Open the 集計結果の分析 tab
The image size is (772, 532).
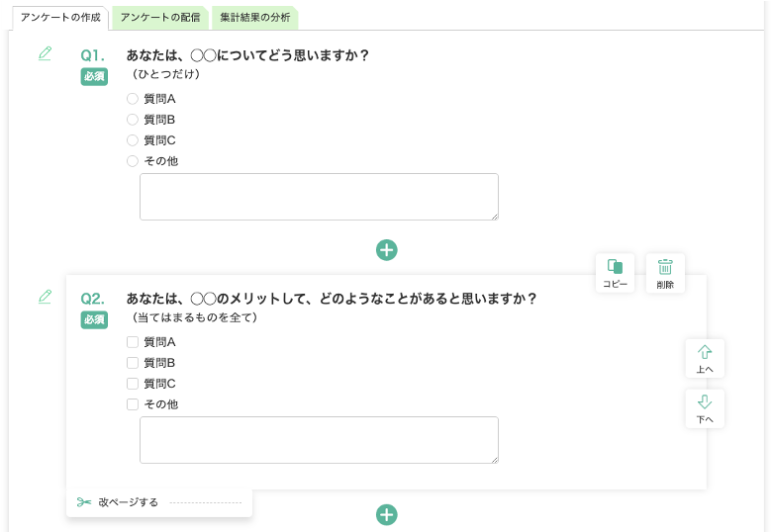[254, 17]
